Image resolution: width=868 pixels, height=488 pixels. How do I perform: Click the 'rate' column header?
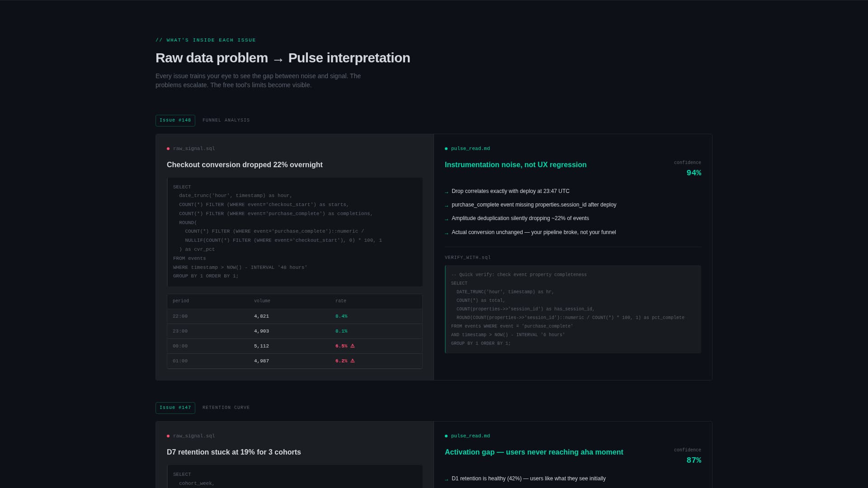[341, 301]
